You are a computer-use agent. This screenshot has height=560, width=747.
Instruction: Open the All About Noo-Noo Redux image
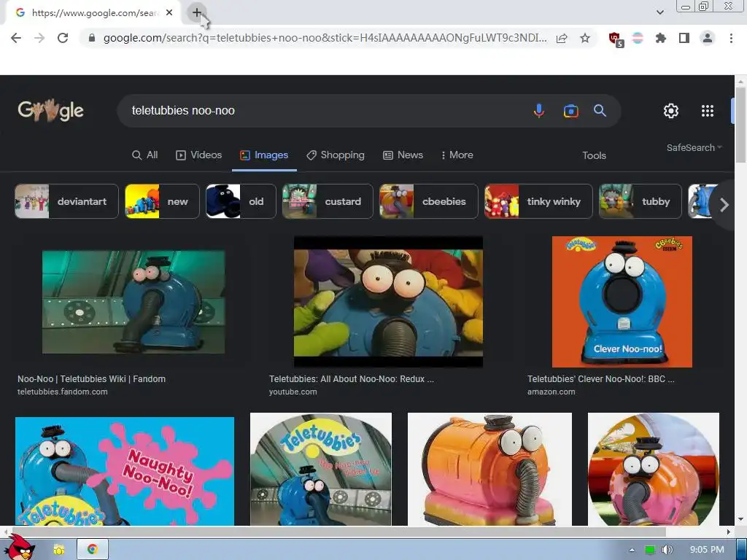point(388,302)
